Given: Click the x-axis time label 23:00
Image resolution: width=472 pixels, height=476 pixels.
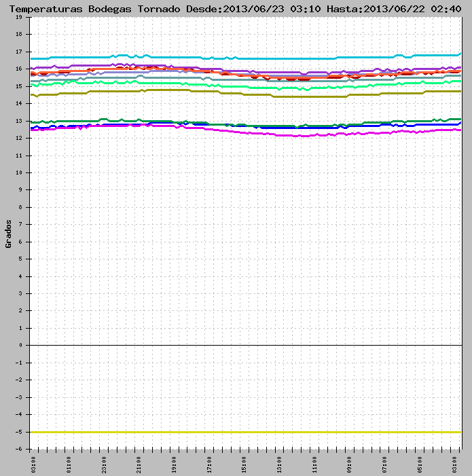Looking at the screenshot, I should click(104, 464).
